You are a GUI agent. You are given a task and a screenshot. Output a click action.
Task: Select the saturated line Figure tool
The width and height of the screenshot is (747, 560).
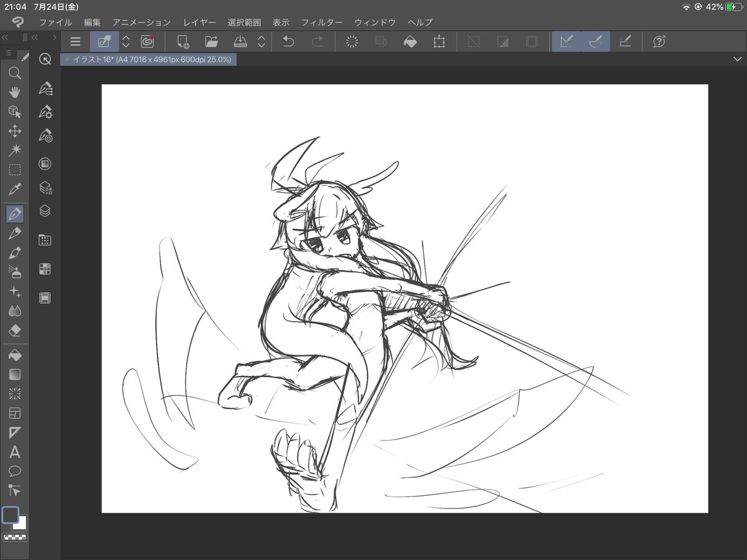pos(15,394)
